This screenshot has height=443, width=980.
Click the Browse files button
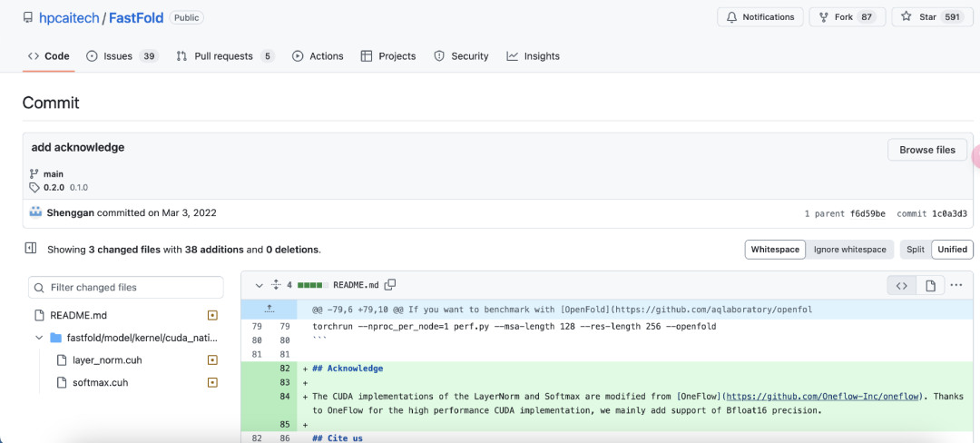click(926, 150)
